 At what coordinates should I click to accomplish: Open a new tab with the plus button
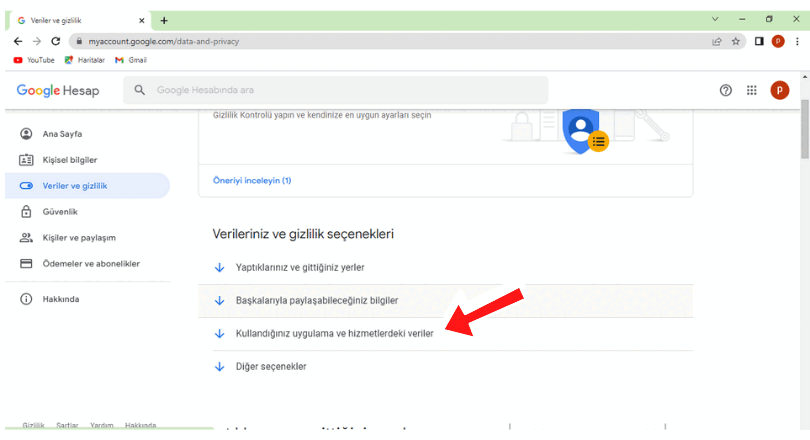pyautogui.click(x=164, y=21)
